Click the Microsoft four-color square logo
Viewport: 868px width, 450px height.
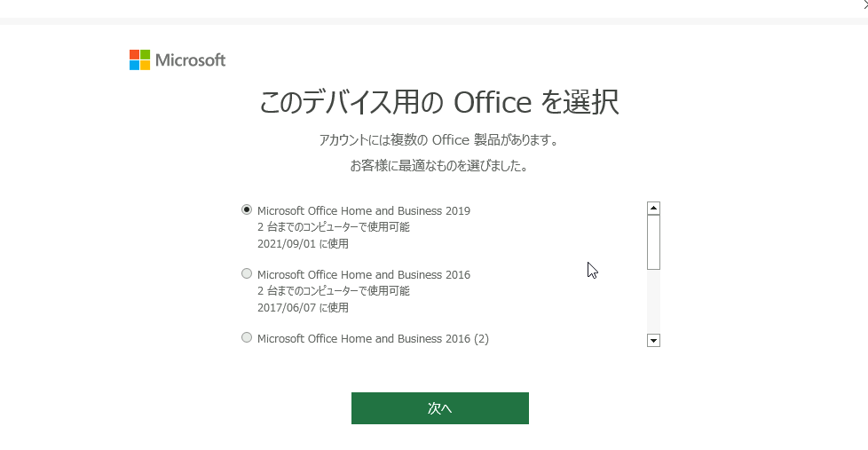click(140, 59)
